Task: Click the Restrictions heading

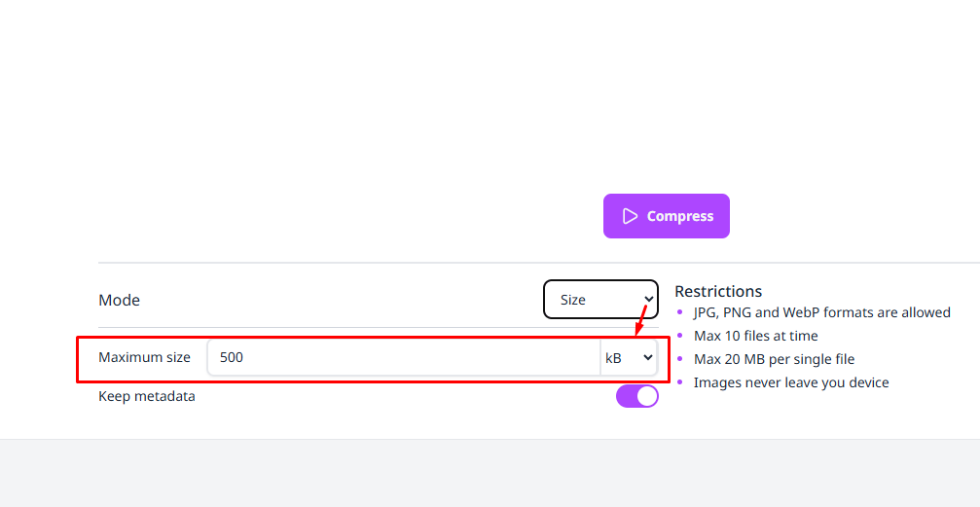Action: click(718, 291)
